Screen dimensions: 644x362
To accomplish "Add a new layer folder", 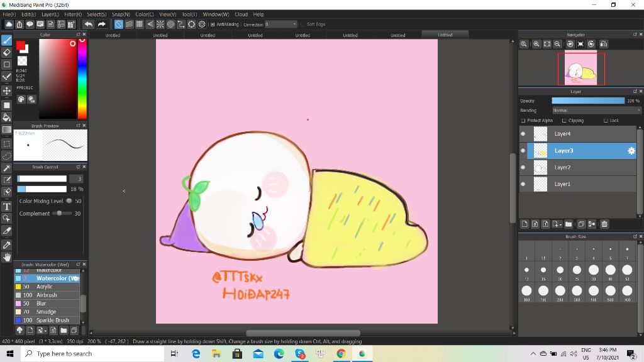I will (x=569, y=224).
